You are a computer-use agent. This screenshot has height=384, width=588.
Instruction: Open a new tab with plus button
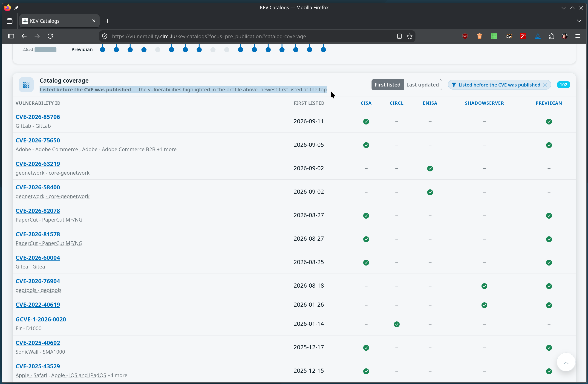point(107,21)
